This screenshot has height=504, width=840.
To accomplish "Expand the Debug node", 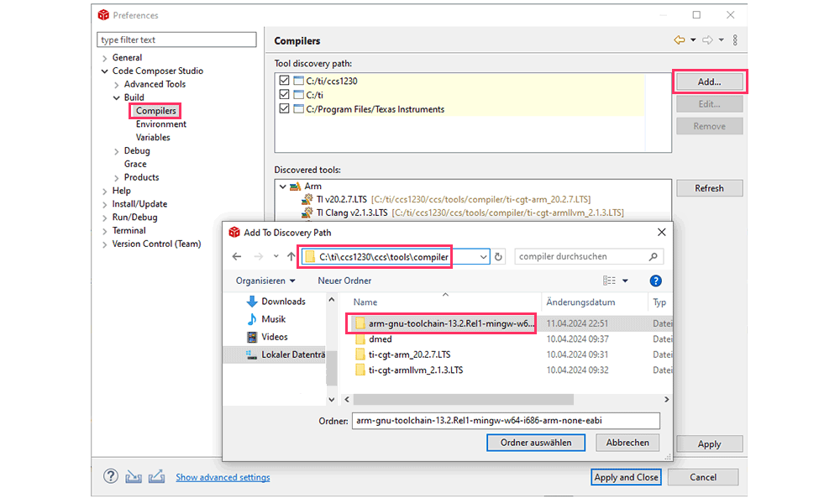I will 116,151.
